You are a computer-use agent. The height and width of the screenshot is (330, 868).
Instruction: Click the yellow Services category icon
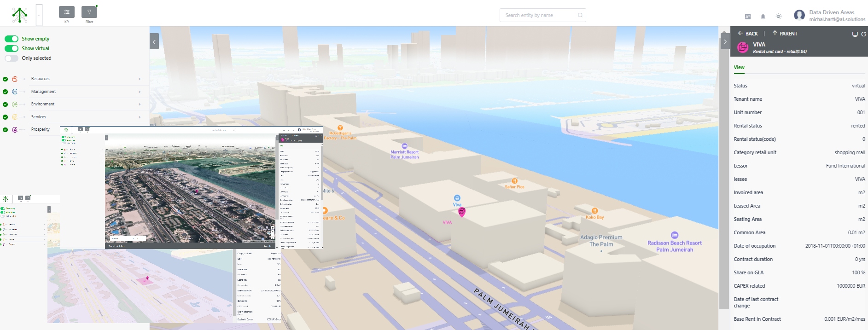coord(15,117)
